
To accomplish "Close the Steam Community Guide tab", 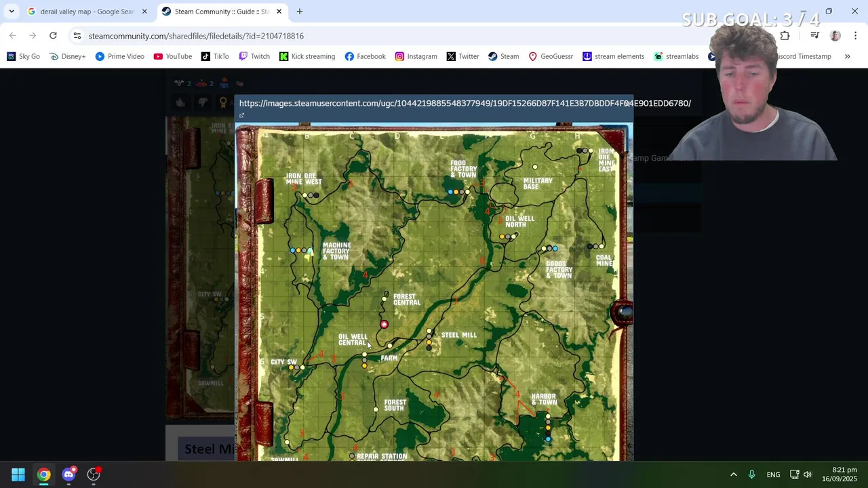I will (x=279, y=12).
